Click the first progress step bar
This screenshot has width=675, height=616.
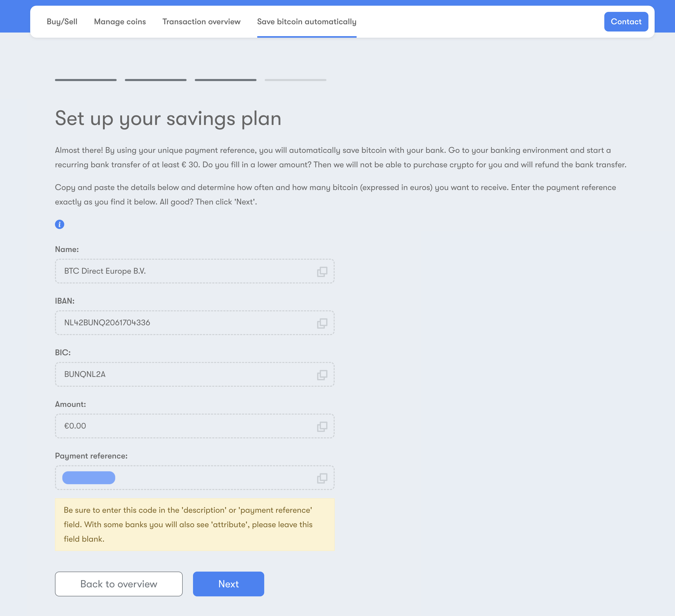tap(86, 80)
